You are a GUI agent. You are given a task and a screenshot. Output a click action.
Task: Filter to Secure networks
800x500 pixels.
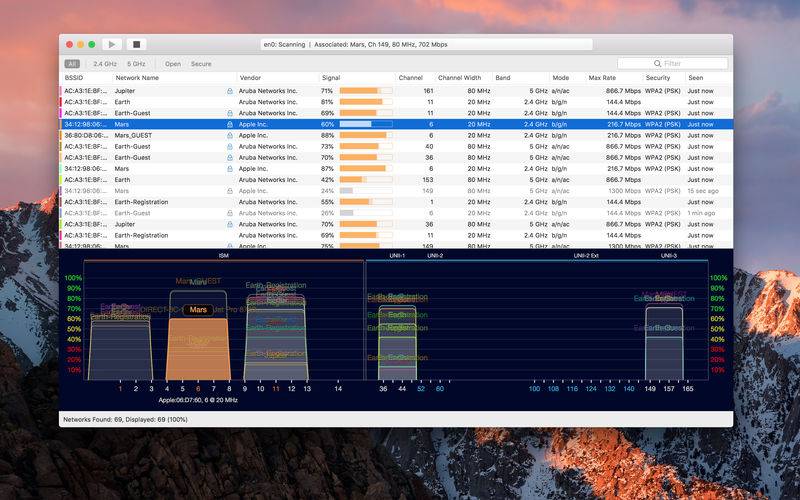click(x=201, y=64)
